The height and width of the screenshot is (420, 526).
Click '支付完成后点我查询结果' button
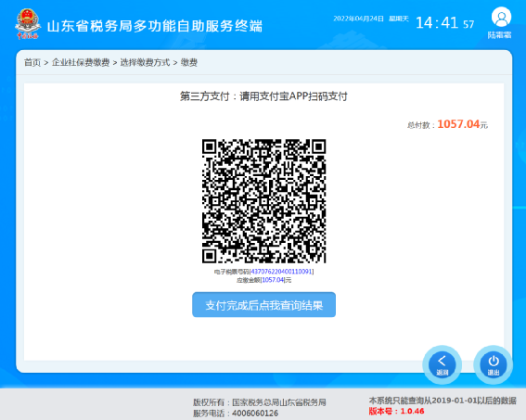click(263, 305)
